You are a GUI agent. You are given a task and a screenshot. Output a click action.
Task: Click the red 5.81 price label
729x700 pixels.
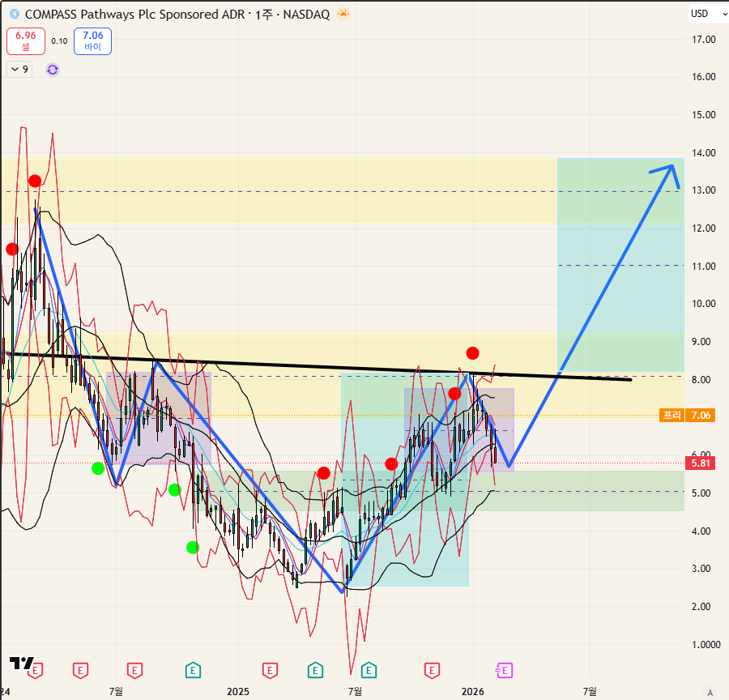[x=700, y=463]
